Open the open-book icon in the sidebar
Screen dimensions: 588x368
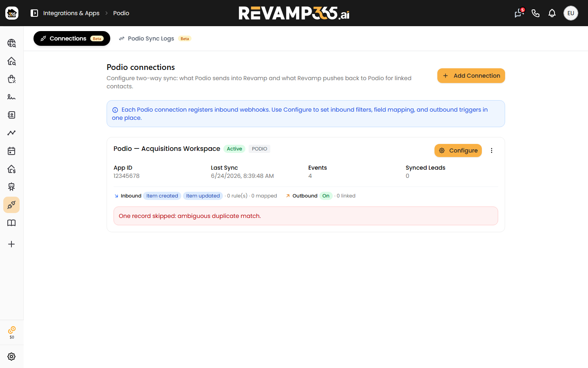(x=11, y=223)
